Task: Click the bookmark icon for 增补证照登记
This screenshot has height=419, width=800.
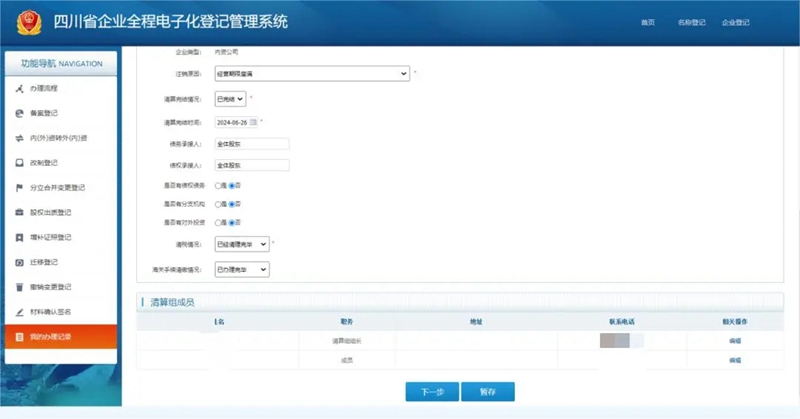Action: click(x=19, y=237)
